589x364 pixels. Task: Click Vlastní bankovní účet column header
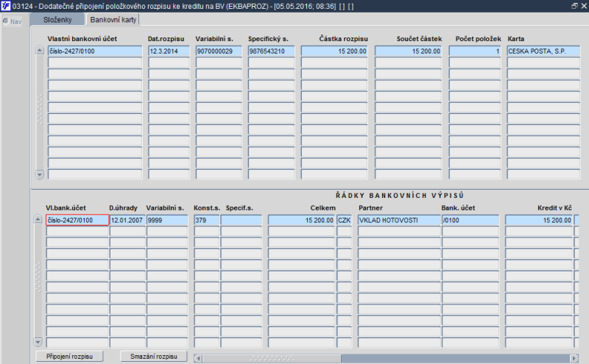click(x=82, y=39)
